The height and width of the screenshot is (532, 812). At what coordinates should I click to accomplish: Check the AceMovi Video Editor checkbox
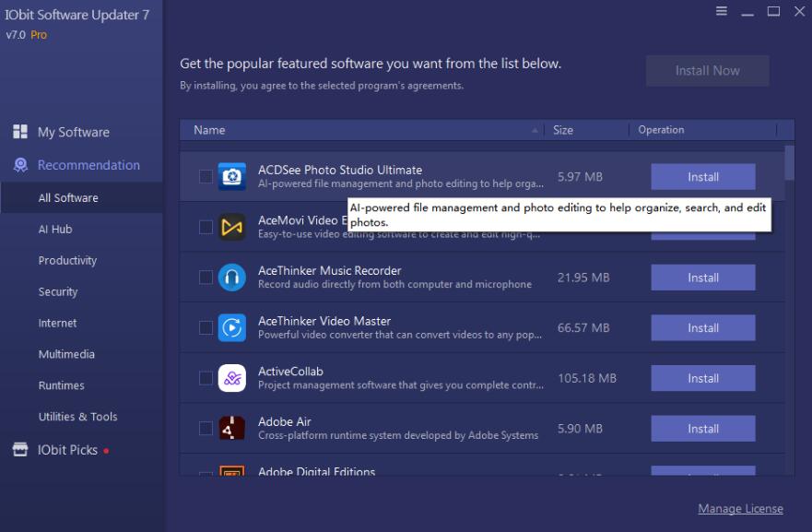206,227
